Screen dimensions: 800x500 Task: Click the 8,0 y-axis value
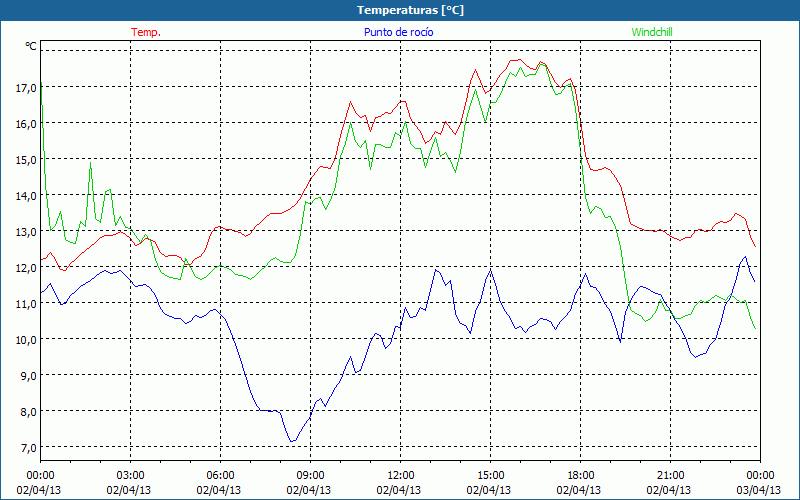28,412
